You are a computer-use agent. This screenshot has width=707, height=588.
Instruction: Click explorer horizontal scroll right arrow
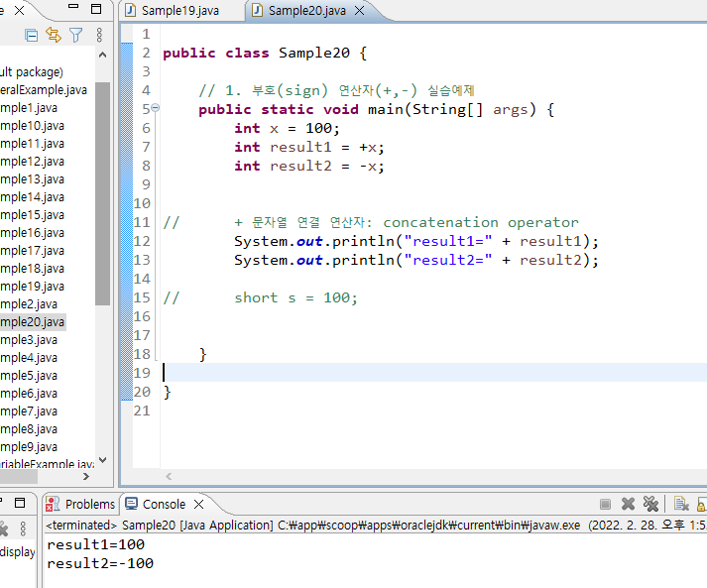86,476
